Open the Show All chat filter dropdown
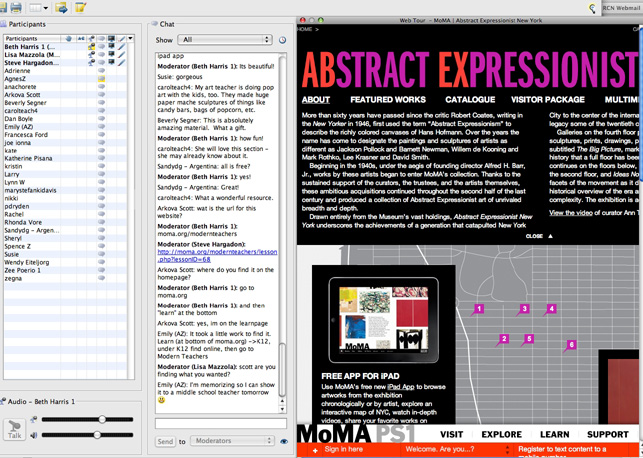Viewport: 643px width, 458px height. [225, 40]
